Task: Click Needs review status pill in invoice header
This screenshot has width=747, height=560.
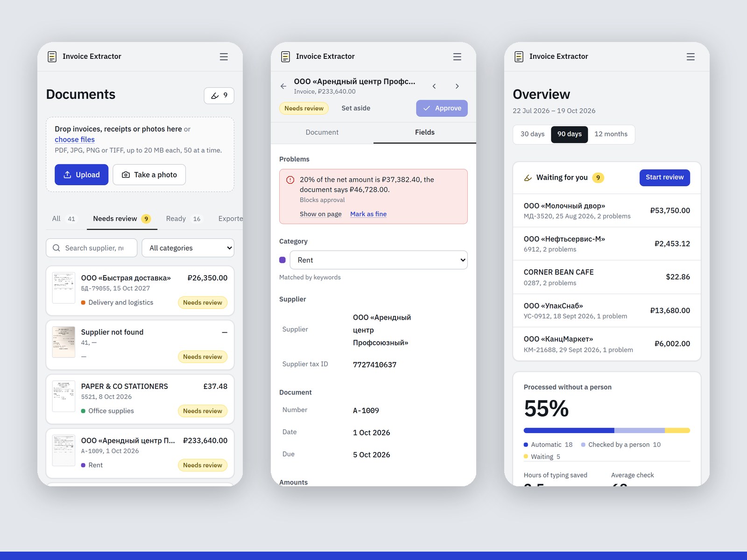Action: point(304,108)
